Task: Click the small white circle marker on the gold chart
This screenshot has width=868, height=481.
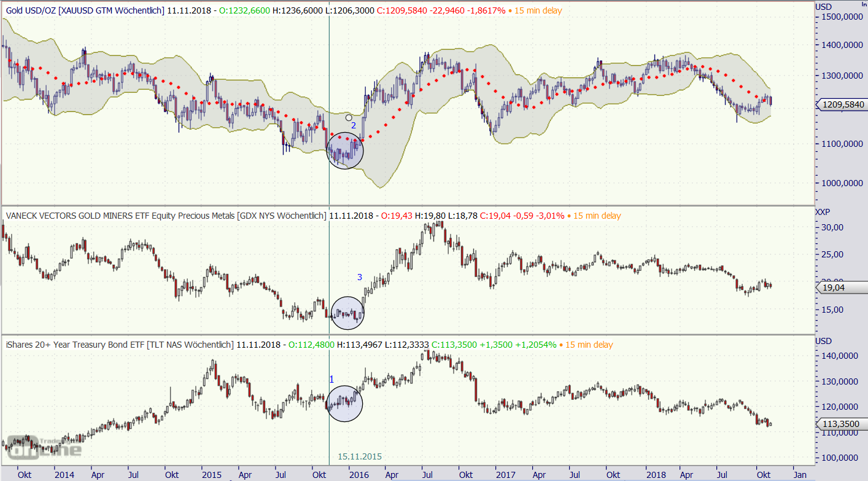Action: click(x=349, y=117)
